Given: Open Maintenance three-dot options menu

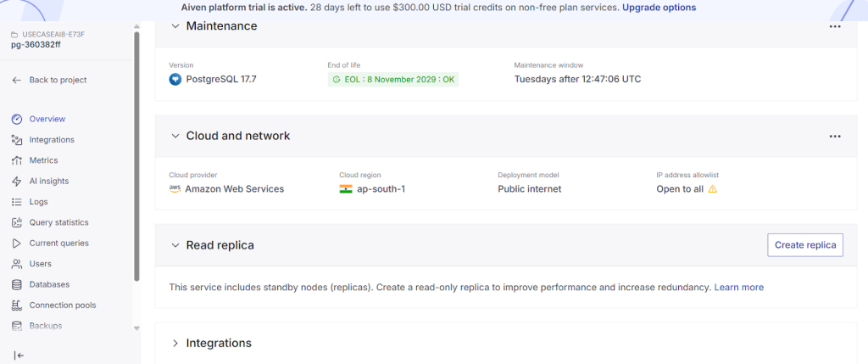Looking at the screenshot, I should click(835, 26).
